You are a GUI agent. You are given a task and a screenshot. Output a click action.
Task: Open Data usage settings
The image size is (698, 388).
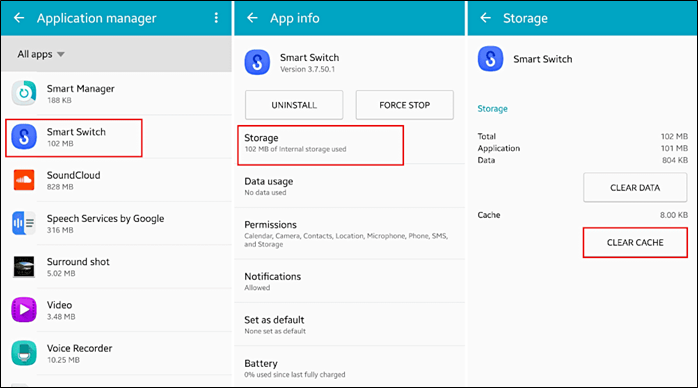tap(349, 186)
